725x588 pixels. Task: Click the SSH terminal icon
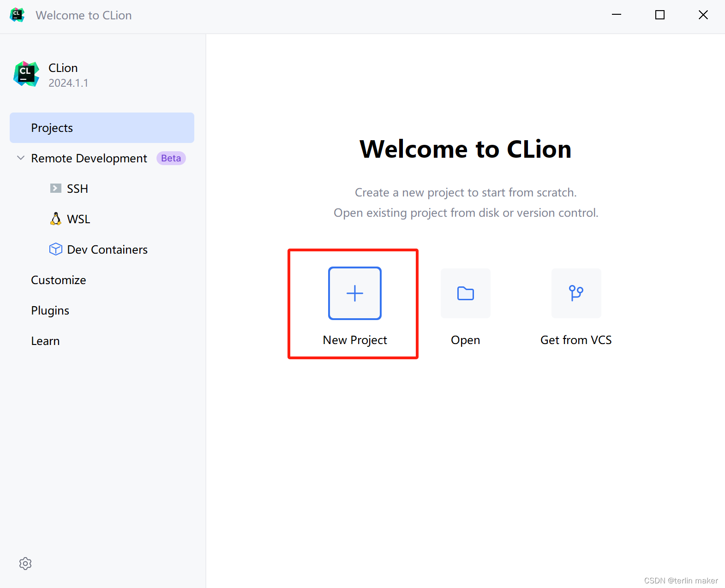56,188
